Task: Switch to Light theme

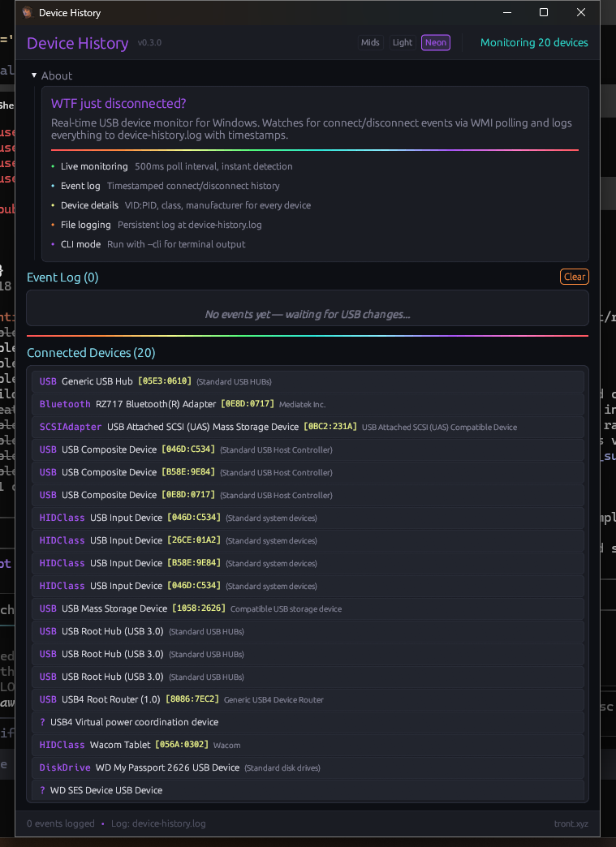Action: coord(403,43)
